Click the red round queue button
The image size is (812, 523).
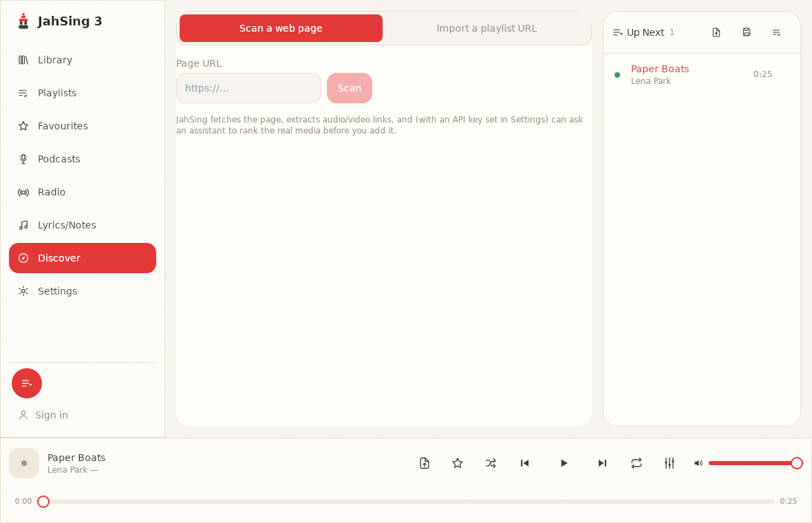click(x=27, y=383)
